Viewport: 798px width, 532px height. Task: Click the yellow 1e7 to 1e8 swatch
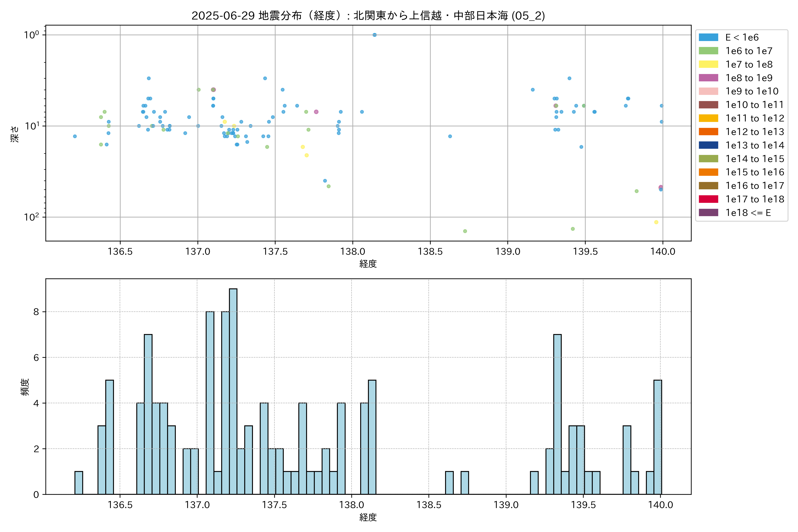tap(708, 65)
